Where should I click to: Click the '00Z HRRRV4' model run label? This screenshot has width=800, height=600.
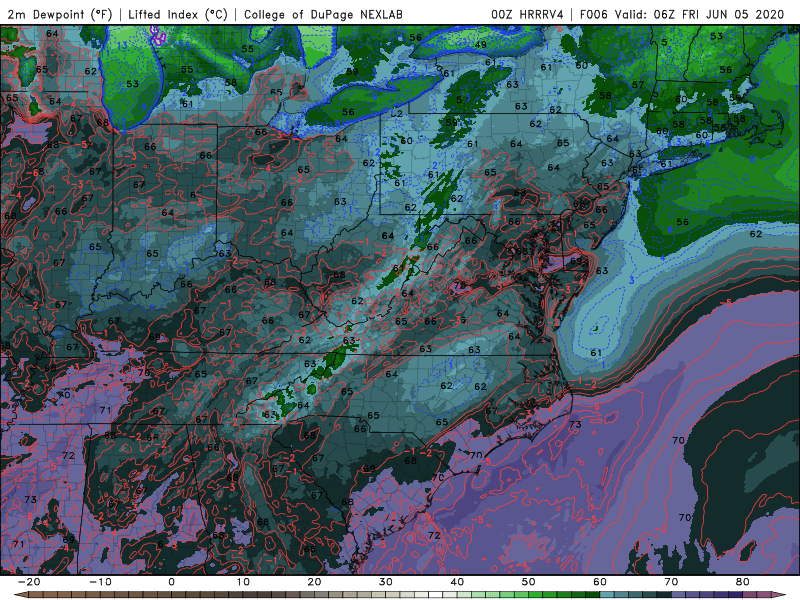(527, 14)
